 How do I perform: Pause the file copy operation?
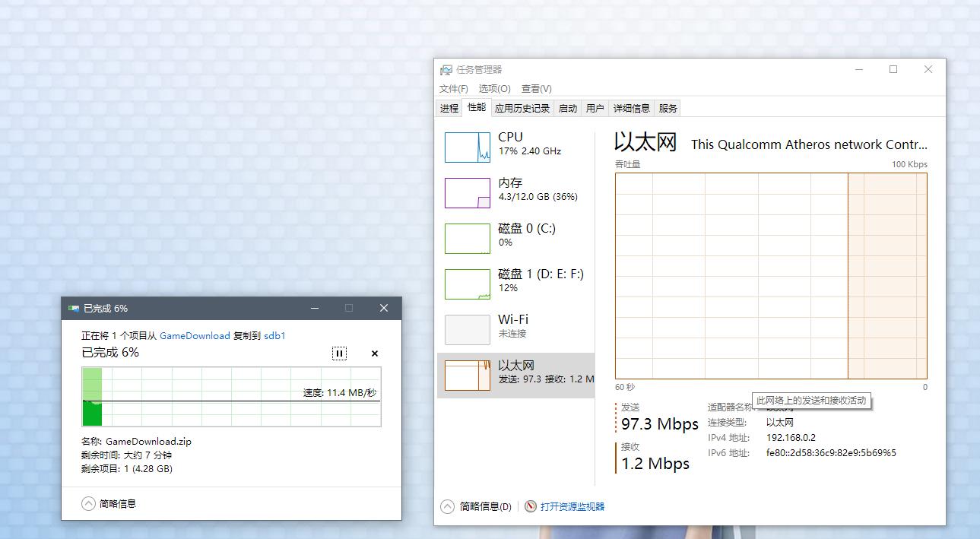tap(339, 354)
